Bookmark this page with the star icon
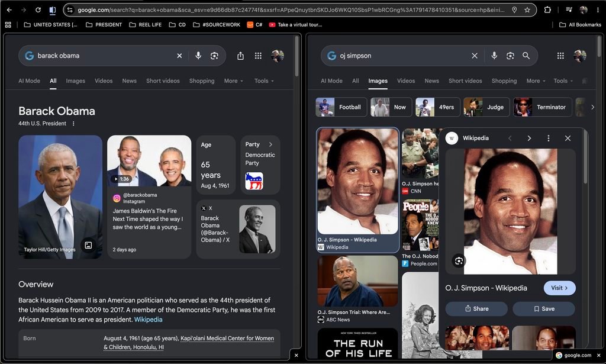The width and height of the screenshot is (606, 364). click(527, 9)
